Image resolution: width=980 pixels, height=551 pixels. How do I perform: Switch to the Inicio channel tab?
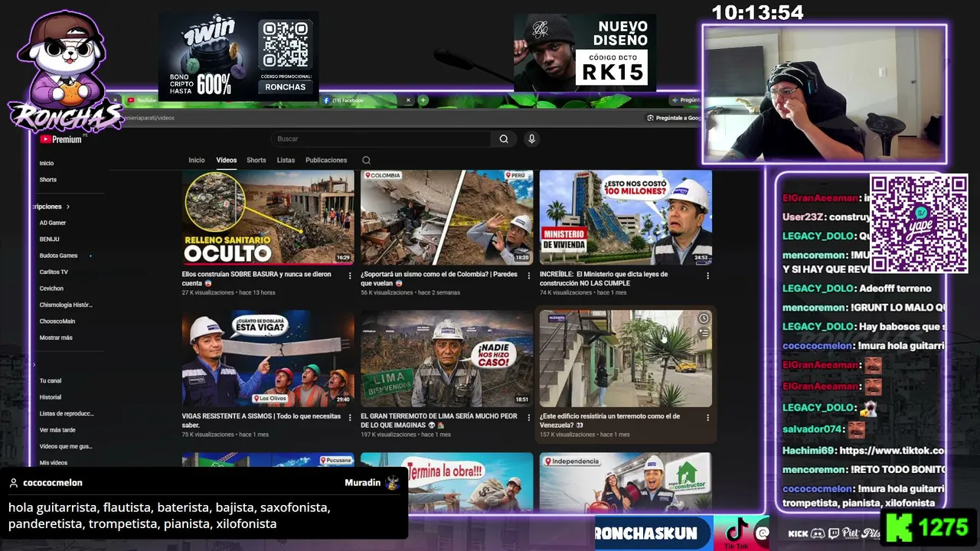[x=197, y=160]
